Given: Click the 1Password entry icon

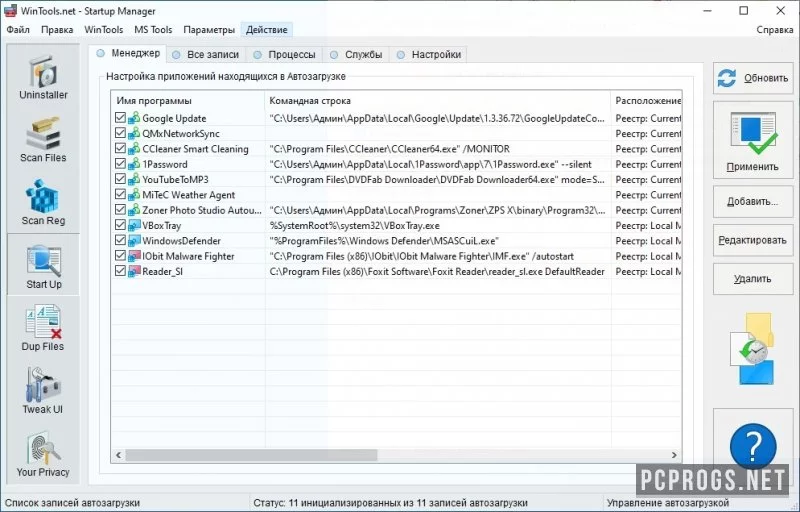Looking at the screenshot, I should (134, 164).
